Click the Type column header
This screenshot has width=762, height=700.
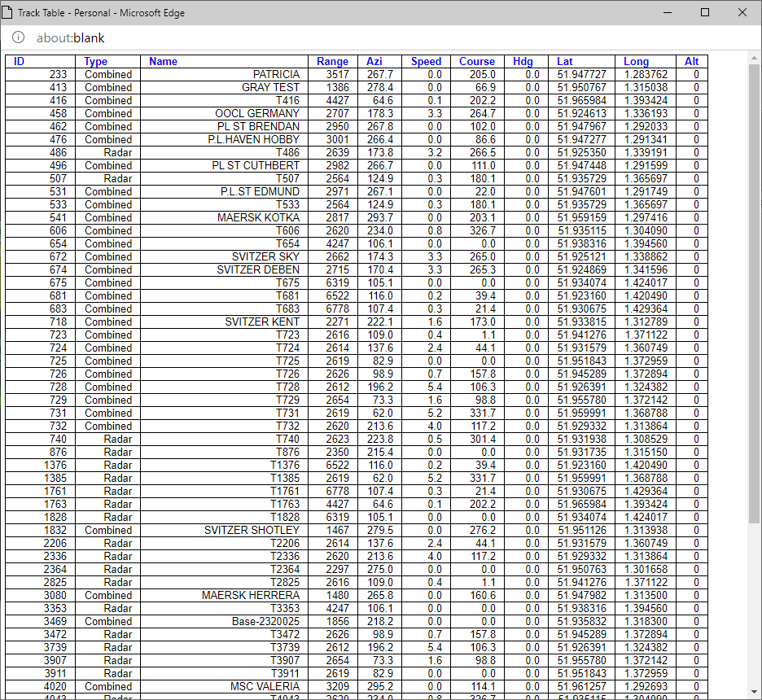tap(95, 61)
